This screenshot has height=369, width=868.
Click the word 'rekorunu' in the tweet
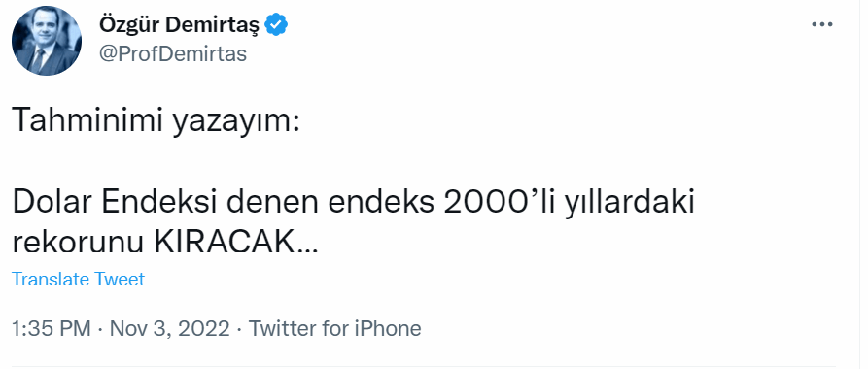pos(78,242)
